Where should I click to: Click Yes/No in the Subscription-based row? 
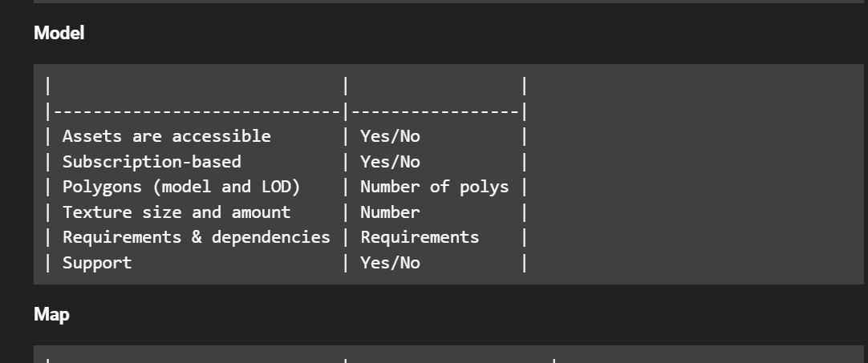[390, 162]
